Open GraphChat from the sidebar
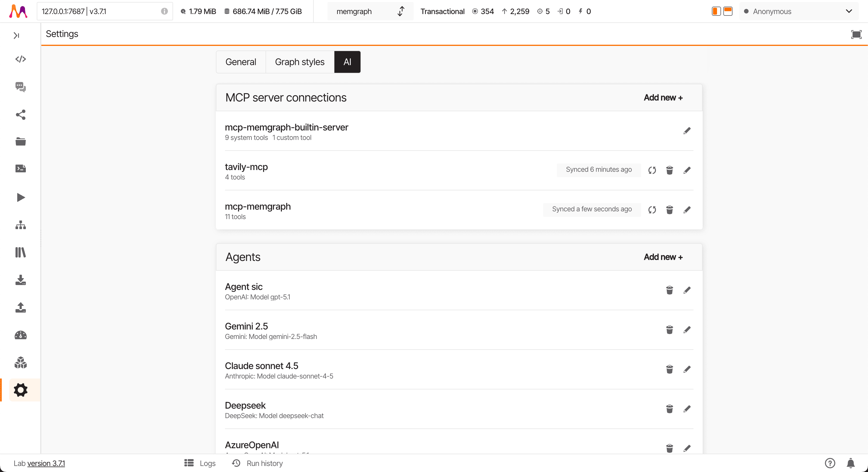This screenshot has height=472, width=868. click(x=21, y=87)
